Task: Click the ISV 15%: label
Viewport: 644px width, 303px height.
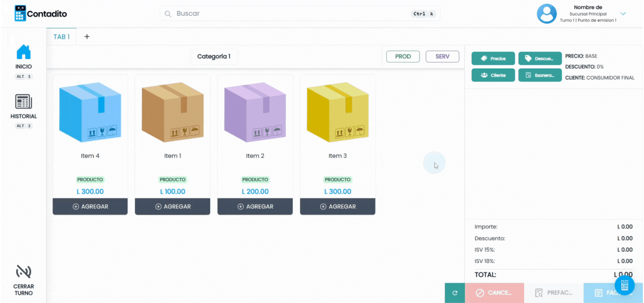Action: pos(485,250)
